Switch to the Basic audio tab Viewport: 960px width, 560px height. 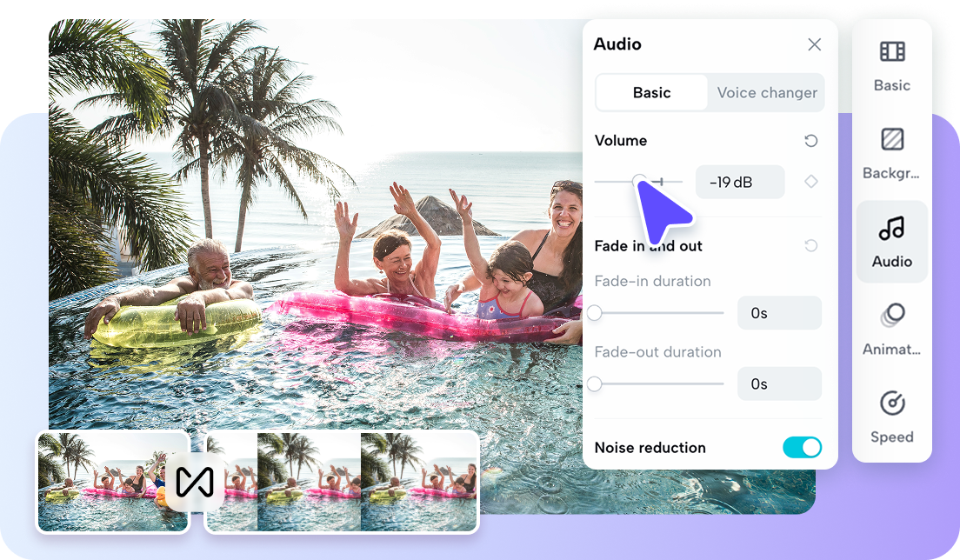click(651, 92)
